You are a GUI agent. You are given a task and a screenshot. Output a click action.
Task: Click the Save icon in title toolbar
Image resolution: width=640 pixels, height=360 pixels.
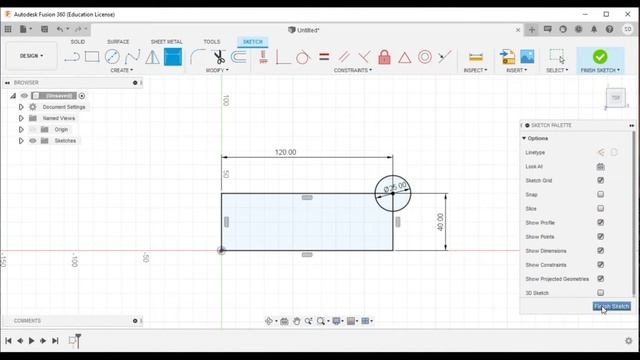point(44,29)
